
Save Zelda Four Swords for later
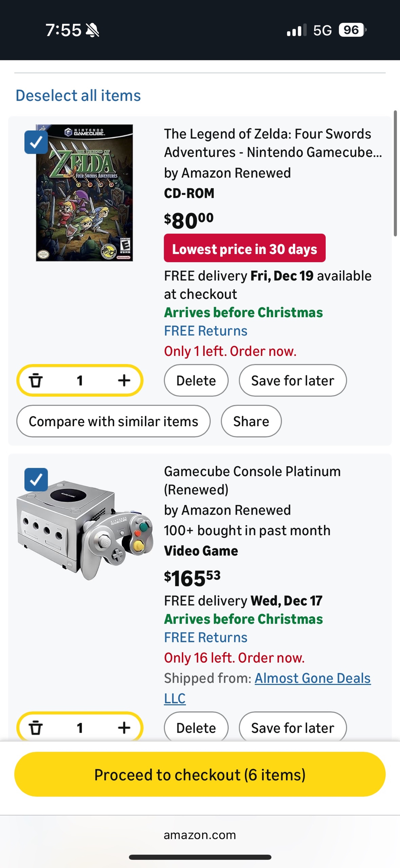pos(292,381)
